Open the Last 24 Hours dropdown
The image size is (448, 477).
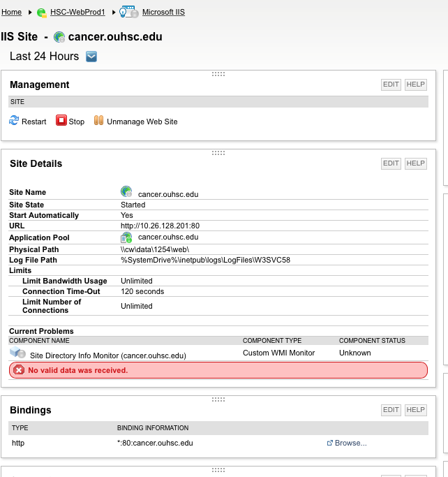pos(91,57)
